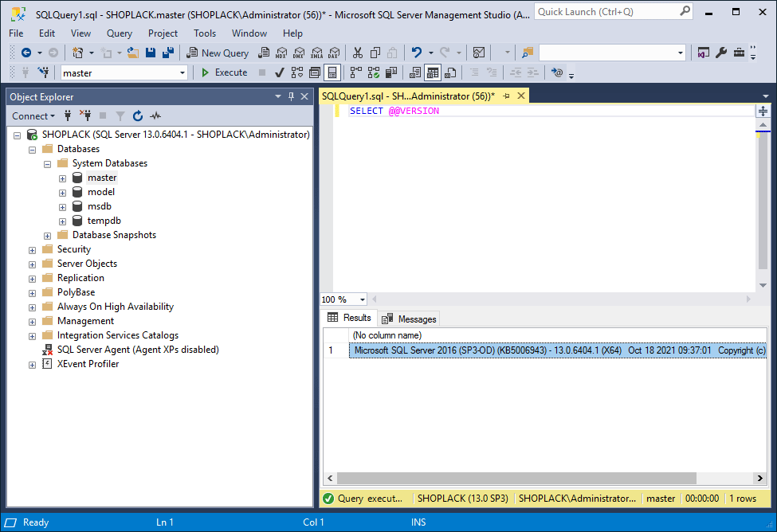
Task: Click the Open File folder icon
Action: coord(133,53)
